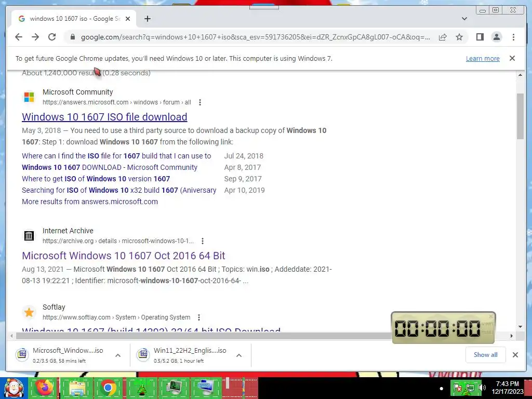Click the Softlay star favicon

pyautogui.click(x=29, y=312)
